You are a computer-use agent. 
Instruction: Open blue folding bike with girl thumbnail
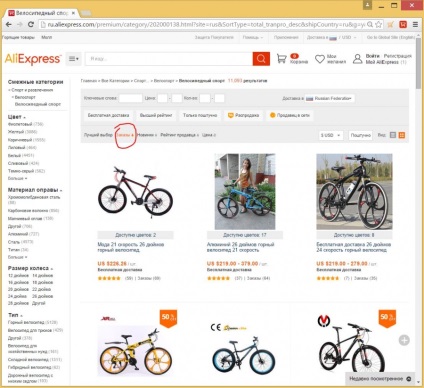pos(245,192)
